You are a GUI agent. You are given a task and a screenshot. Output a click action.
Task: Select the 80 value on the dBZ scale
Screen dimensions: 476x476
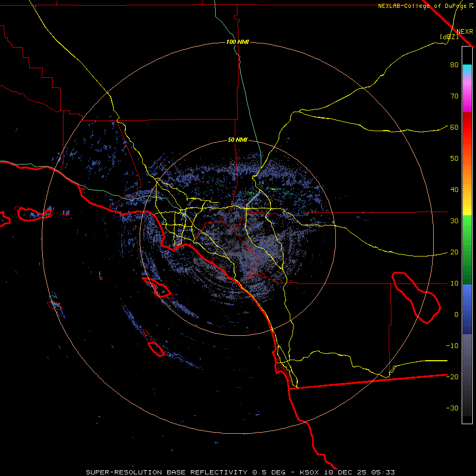point(454,65)
